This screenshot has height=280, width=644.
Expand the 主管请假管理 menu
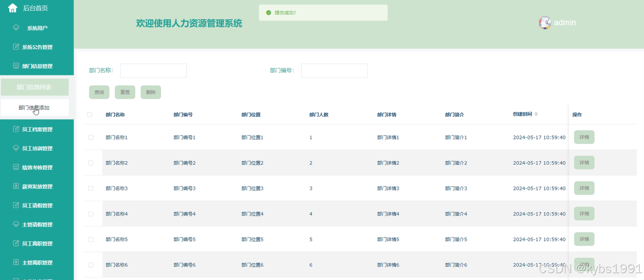click(x=37, y=224)
